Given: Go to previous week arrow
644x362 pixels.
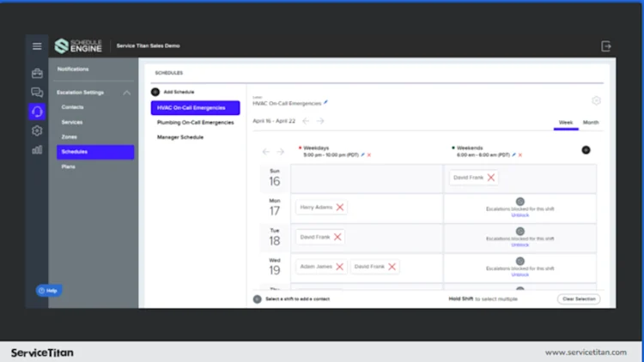Looking at the screenshot, I should [x=306, y=121].
